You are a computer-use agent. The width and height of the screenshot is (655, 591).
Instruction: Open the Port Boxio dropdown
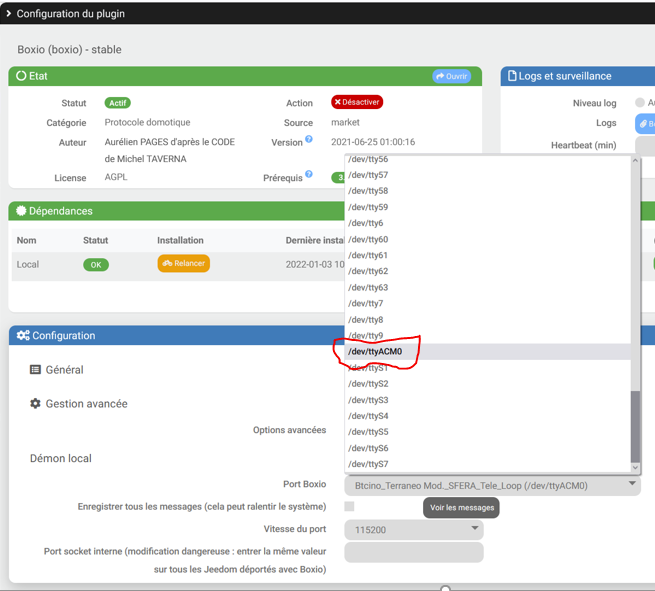493,485
